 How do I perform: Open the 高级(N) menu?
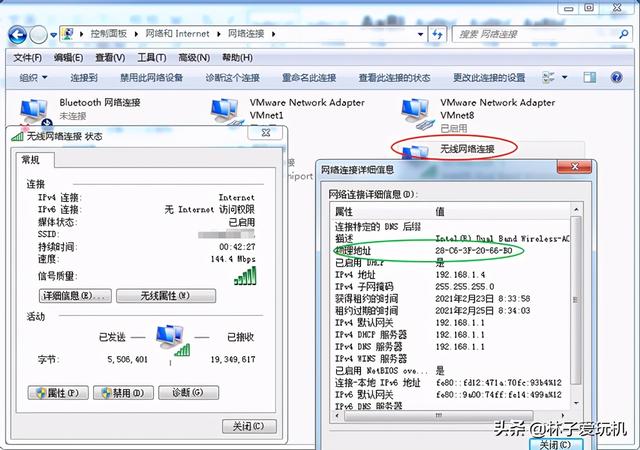tap(194, 58)
